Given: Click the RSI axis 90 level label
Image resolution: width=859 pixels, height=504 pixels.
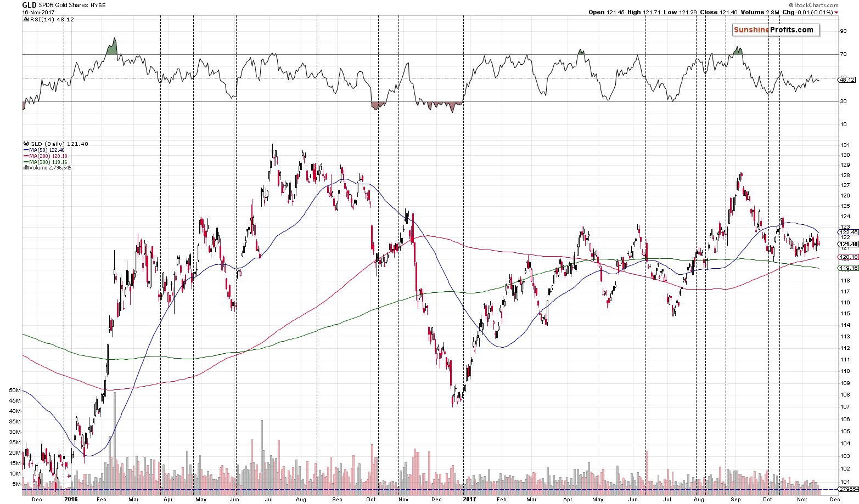Looking at the screenshot, I should 843,31.
